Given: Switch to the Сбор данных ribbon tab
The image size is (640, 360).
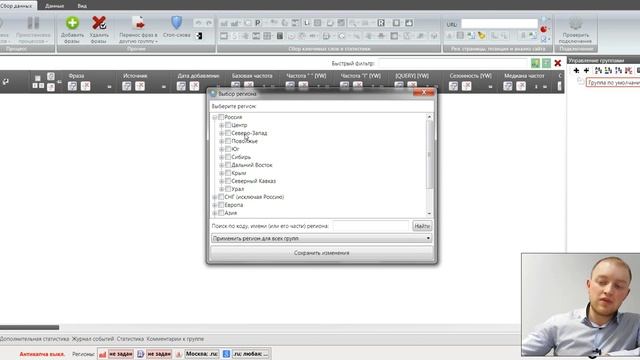Looking at the screenshot, I should pos(16,6).
